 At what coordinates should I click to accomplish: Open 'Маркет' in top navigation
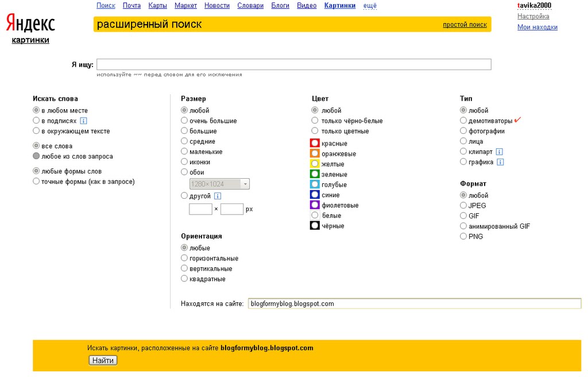coord(185,6)
